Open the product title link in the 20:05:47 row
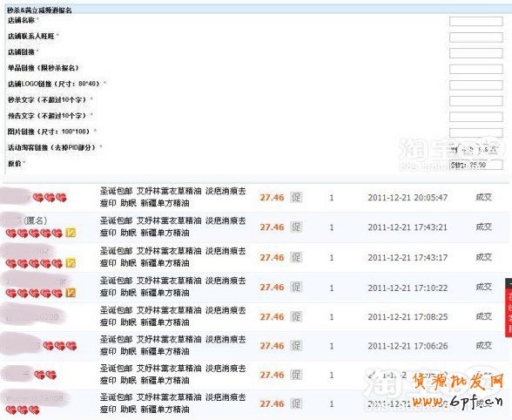The width and height of the screenshot is (512, 420). pyautogui.click(x=172, y=197)
